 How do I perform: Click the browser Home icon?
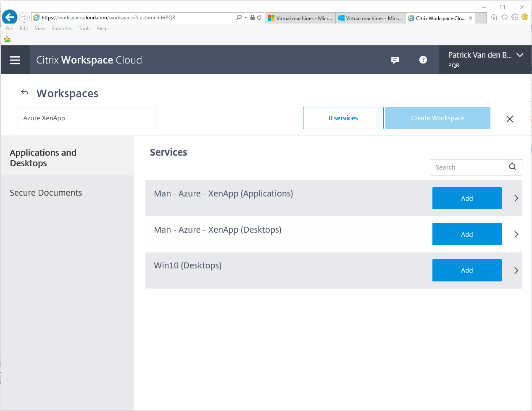click(494, 17)
